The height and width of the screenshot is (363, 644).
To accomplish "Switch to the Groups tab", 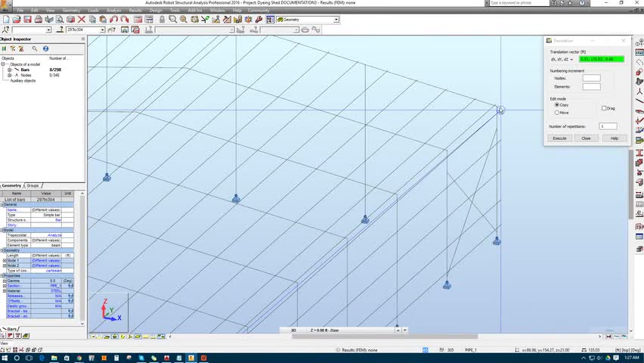I will coord(33,186).
